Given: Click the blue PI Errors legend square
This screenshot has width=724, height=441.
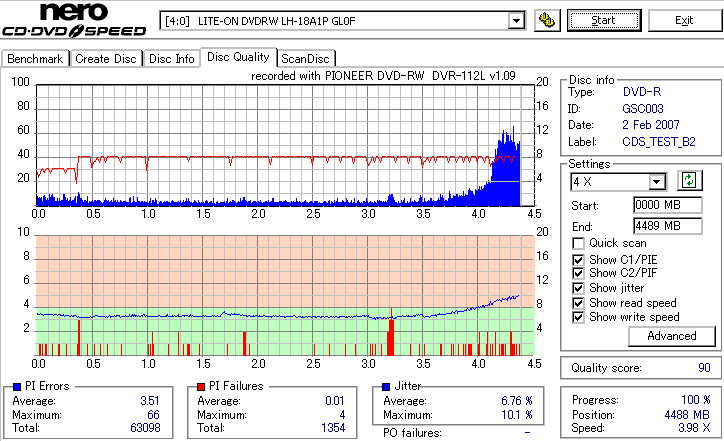Looking at the screenshot, I should pos(17,387).
